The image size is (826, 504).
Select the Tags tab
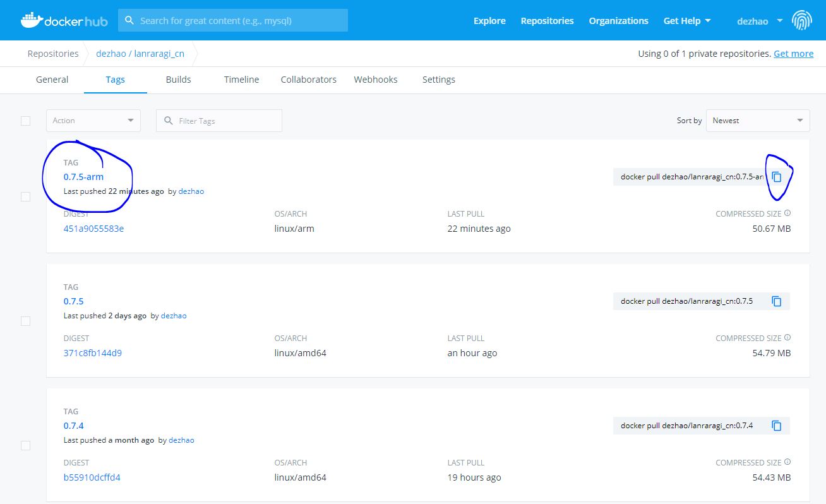tap(116, 80)
